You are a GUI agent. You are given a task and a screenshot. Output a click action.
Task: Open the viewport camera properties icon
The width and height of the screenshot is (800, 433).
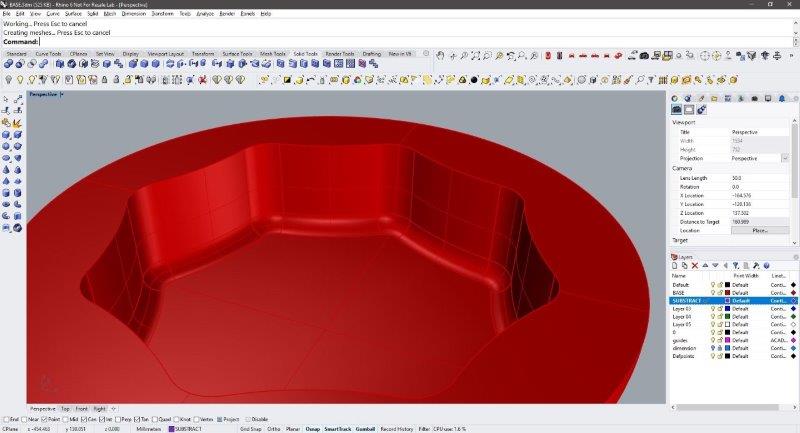[677, 109]
